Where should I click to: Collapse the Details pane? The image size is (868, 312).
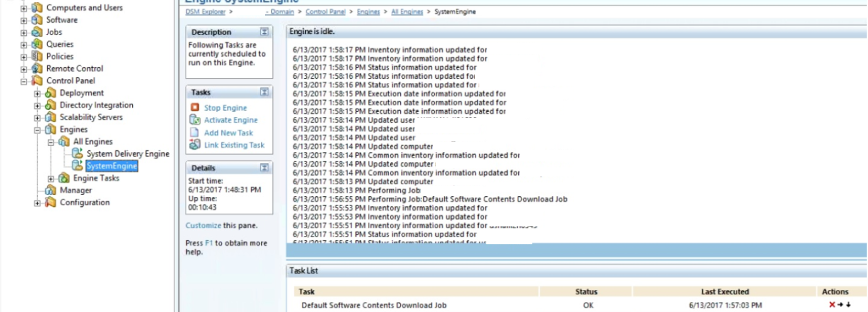point(265,168)
